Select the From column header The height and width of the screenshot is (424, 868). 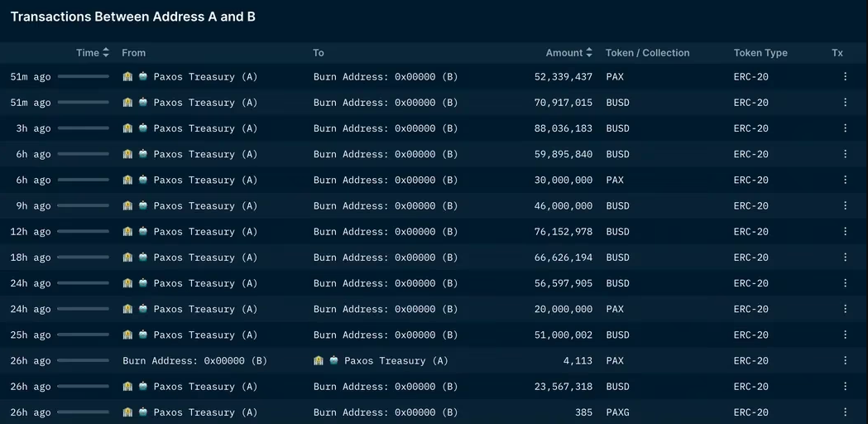click(133, 53)
